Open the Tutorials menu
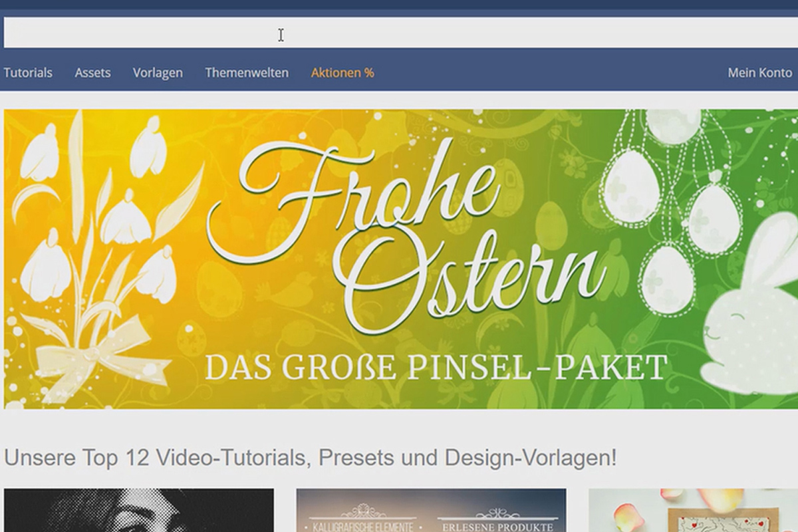Screen dimensions: 798x532 [28, 73]
